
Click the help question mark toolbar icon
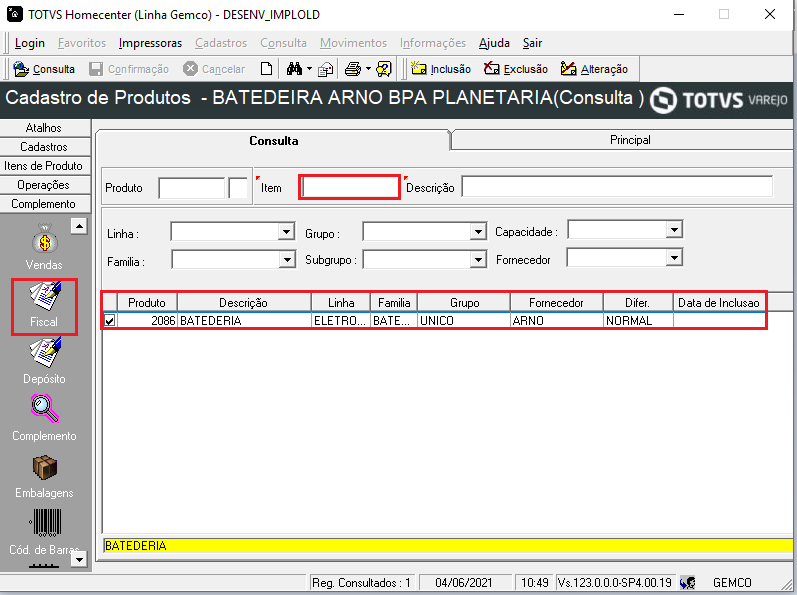[384, 69]
